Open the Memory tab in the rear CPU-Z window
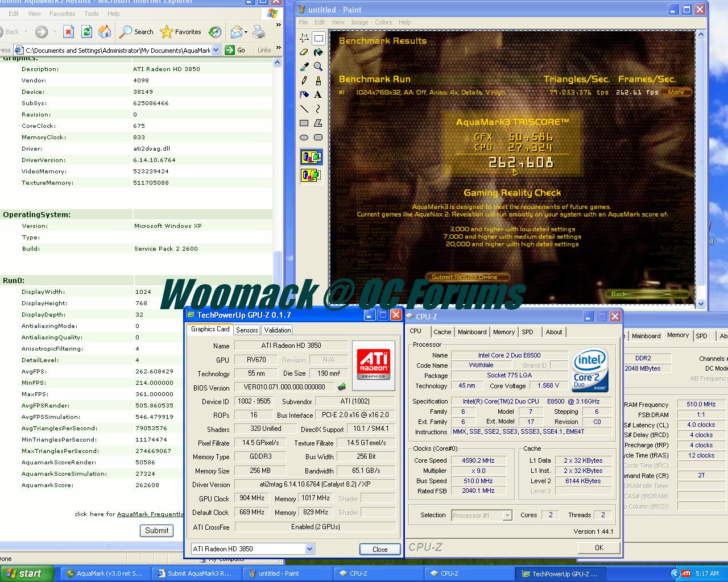The width and height of the screenshot is (728, 582). 677,335
